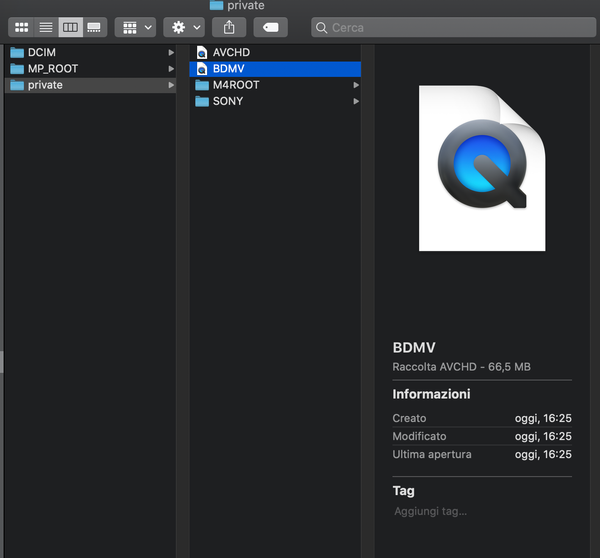Select the AVCHD file icon

[x=201, y=52]
